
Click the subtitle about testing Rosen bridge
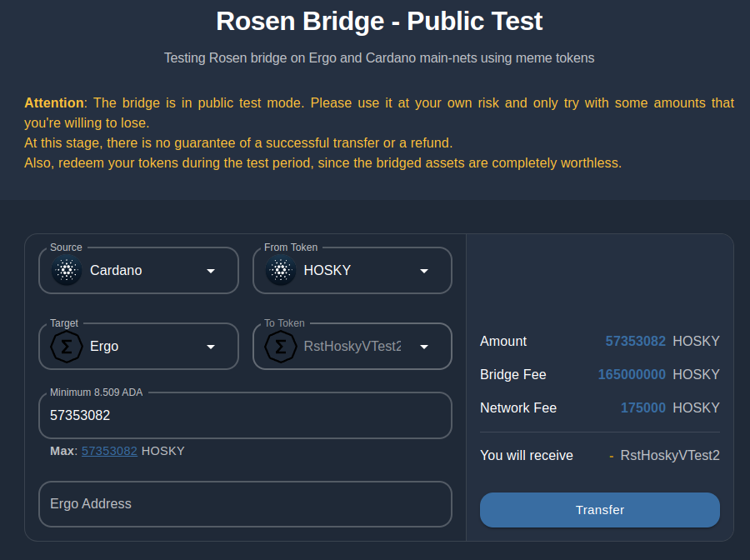(379, 57)
